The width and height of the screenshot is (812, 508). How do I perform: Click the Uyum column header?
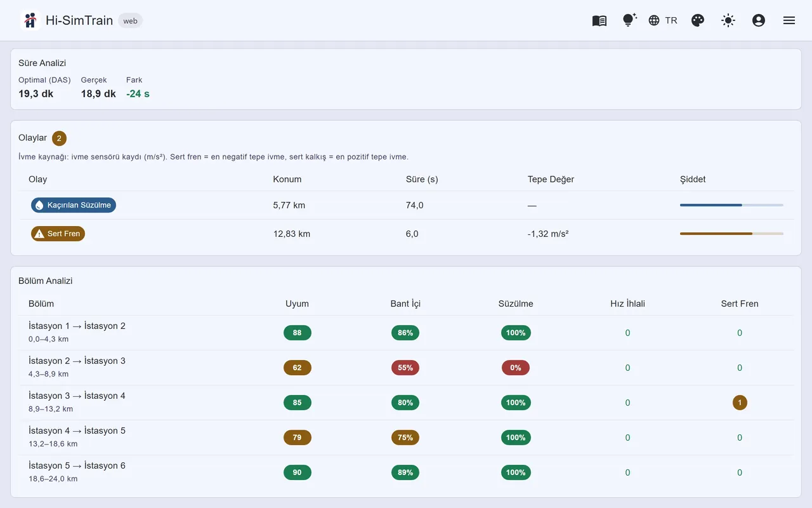pyautogui.click(x=297, y=304)
